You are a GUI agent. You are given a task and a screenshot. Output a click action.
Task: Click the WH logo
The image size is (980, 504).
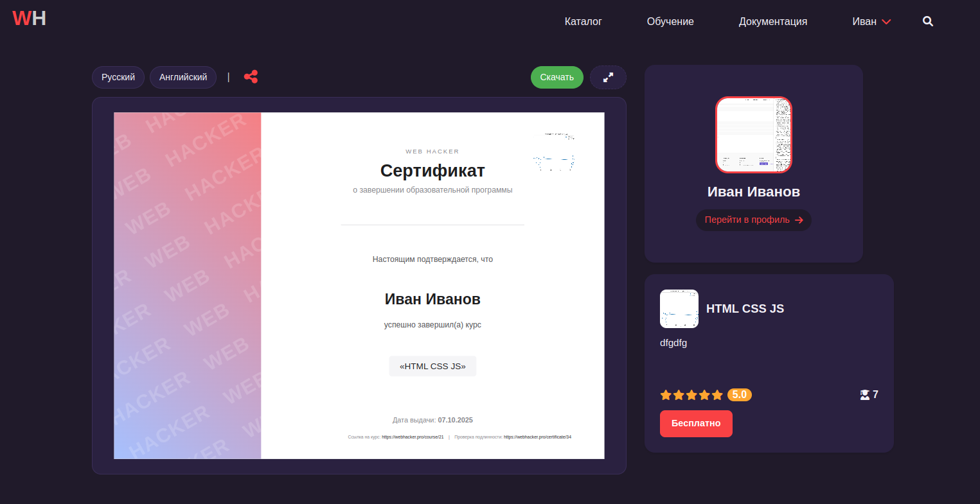(28, 18)
